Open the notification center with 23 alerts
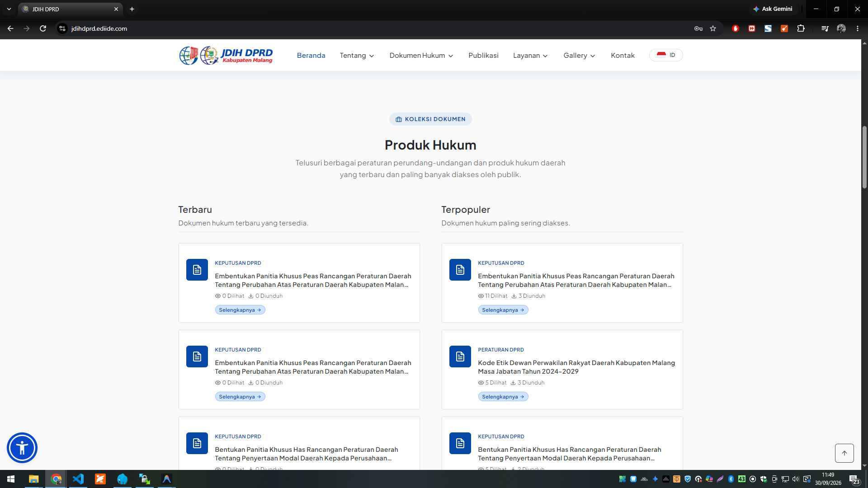The image size is (868, 488). (854, 479)
